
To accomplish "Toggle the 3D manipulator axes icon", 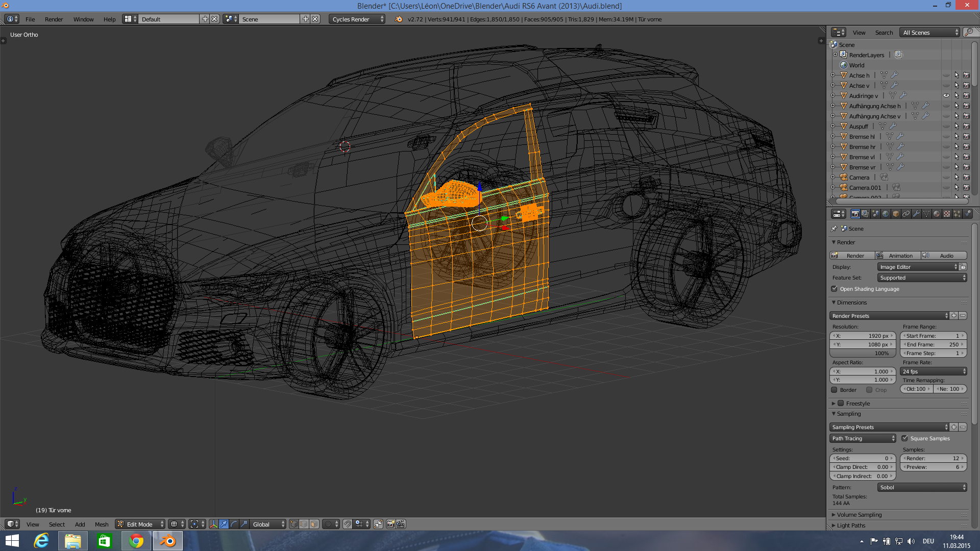I will click(x=213, y=524).
